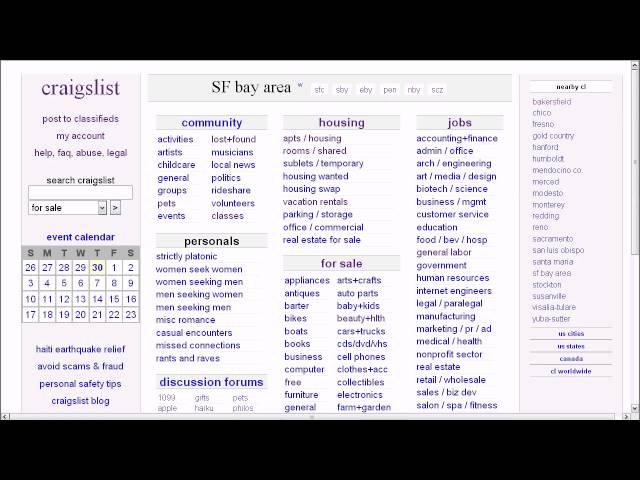Viewport: 640px width, 480px height.
Task: Open real estate for sale link
Action: coord(322,240)
